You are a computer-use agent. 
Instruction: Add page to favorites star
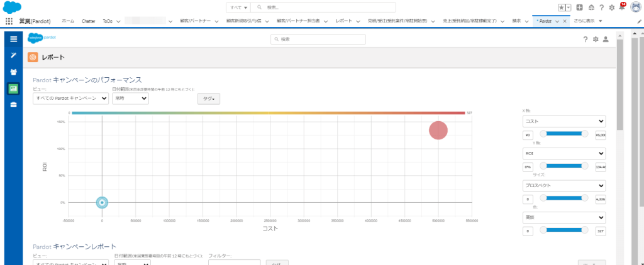click(561, 8)
